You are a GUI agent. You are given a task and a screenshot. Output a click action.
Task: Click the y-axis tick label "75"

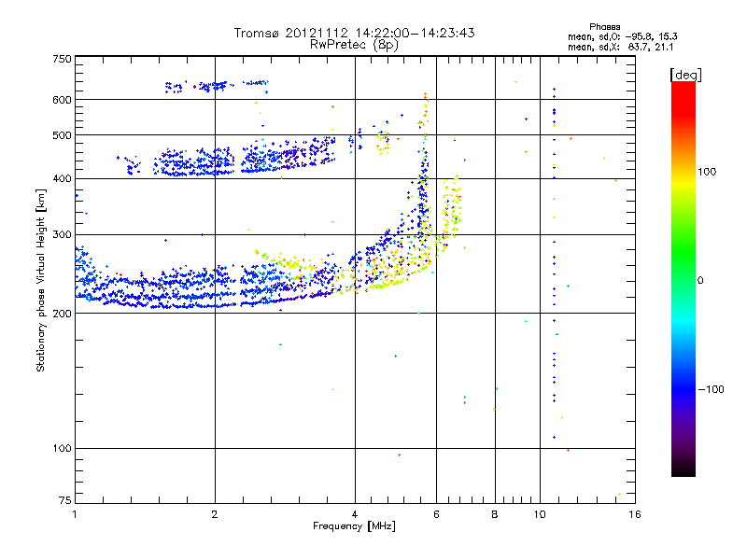65,500
